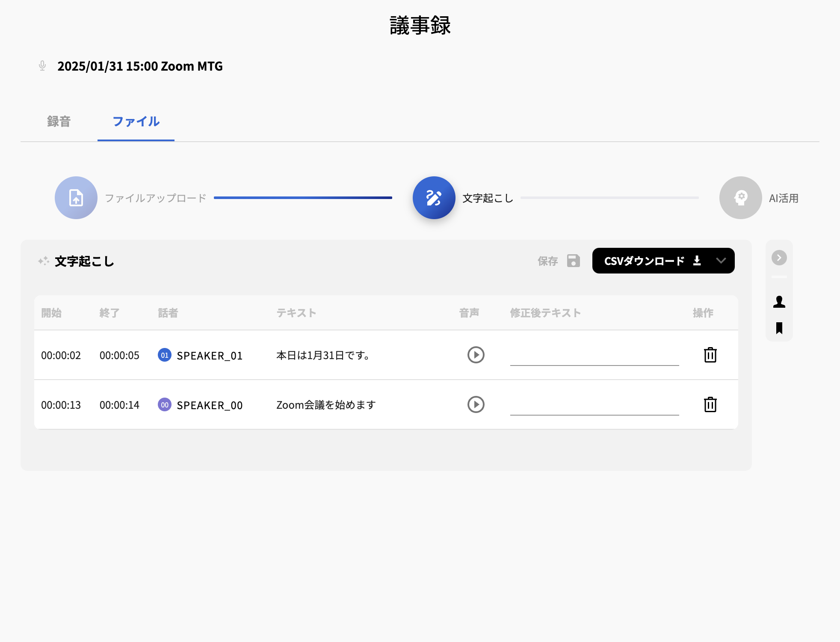The height and width of the screenshot is (642, 840).
Task: Click the 保存 save label
Action: point(548,261)
